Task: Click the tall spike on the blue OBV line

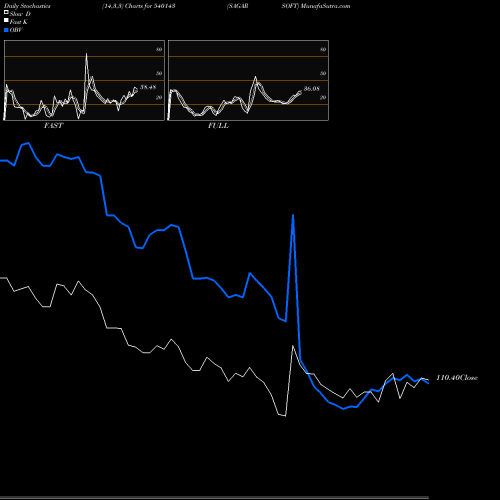Action: 293,216
